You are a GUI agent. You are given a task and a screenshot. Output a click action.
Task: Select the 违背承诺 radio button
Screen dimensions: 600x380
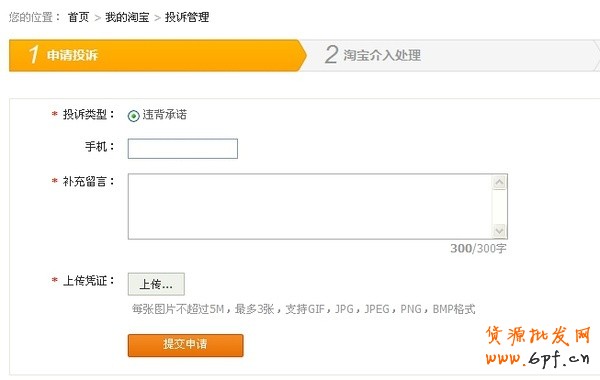(134, 116)
